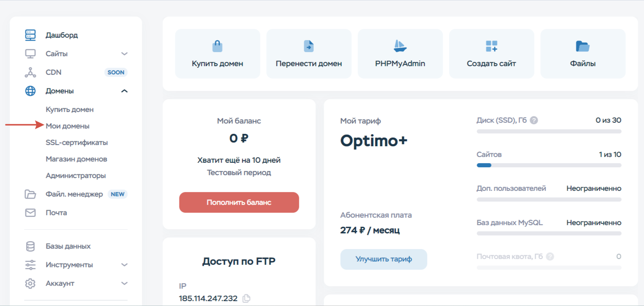Collapse the Домены section chevron
Image resolution: width=644 pixels, height=306 pixels.
(x=124, y=91)
